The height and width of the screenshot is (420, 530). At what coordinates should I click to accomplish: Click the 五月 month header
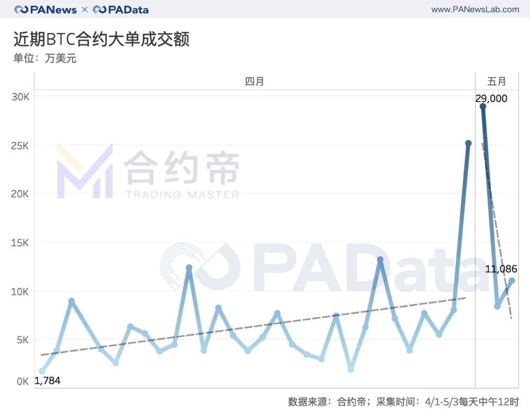click(x=497, y=82)
